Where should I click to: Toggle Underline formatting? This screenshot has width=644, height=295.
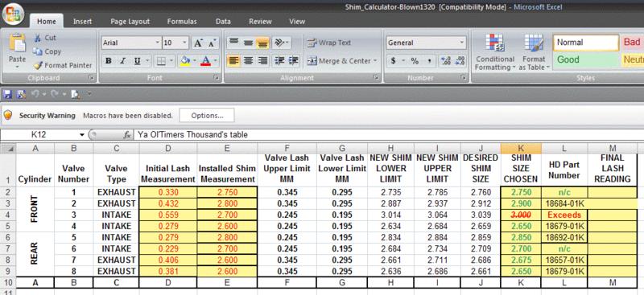pos(136,61)
